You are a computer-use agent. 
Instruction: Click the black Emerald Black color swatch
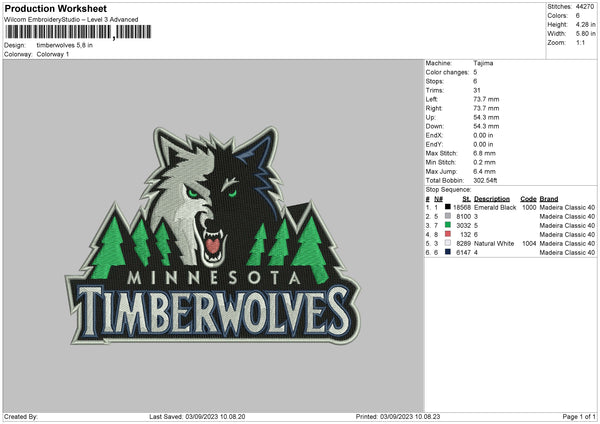(x=447, y=207)
